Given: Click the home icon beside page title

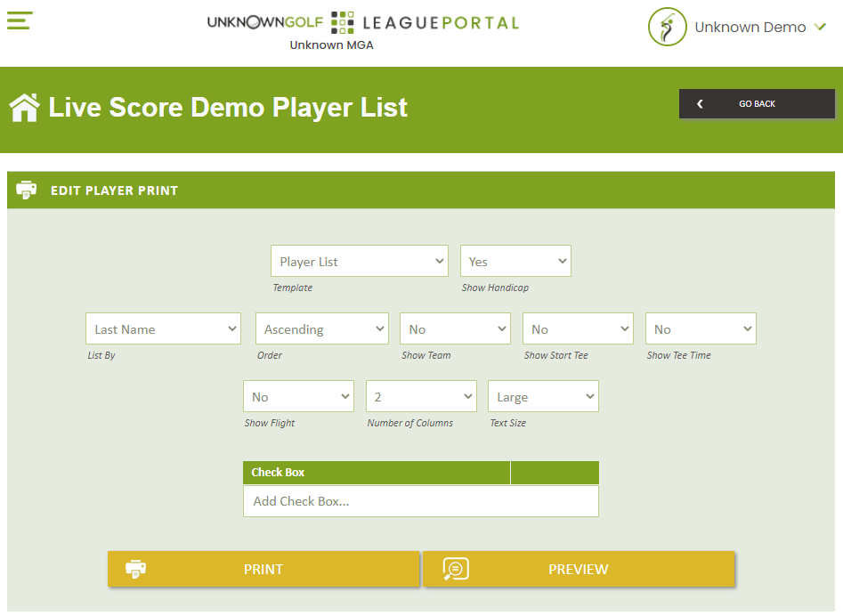Looking at the screenshot, I should [24, 108].
